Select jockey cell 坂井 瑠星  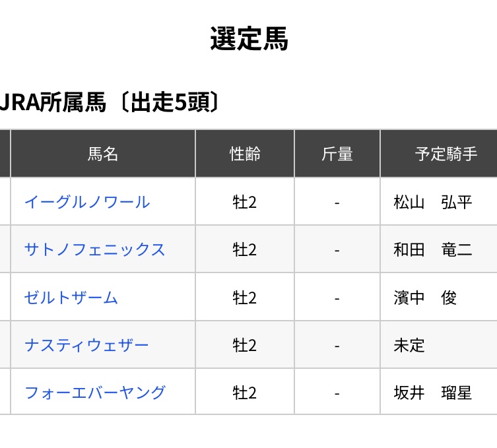(433, 393)
